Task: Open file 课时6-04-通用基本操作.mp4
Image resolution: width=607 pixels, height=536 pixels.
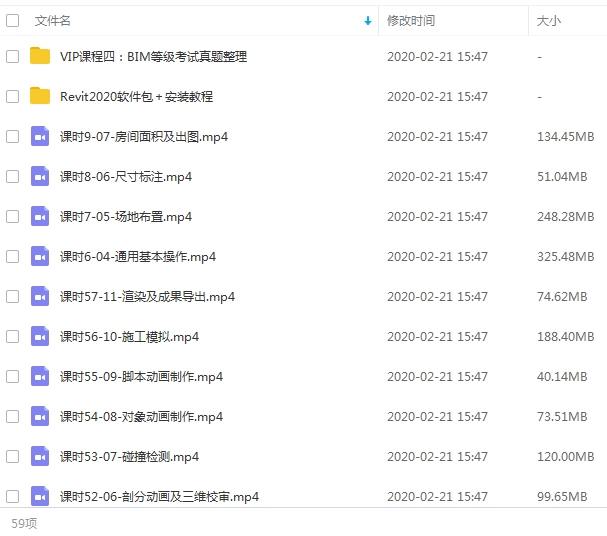Action: [138, 257]
